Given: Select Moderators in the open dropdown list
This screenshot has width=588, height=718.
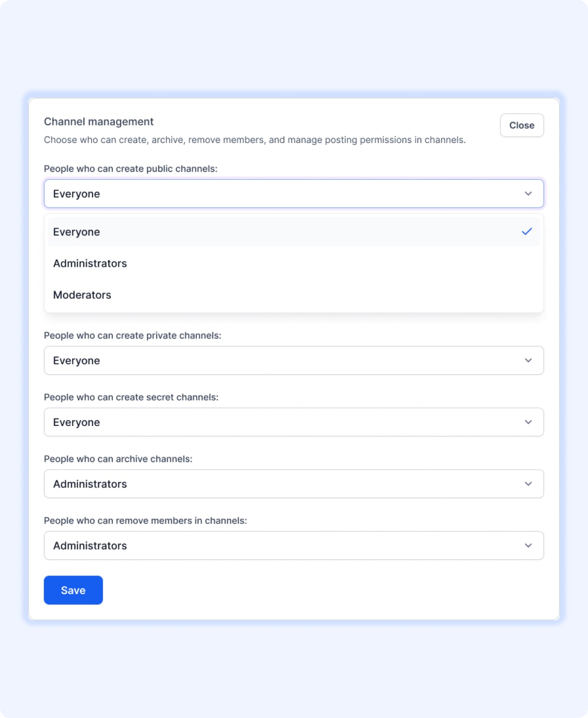Looking at the screenshot, I should 82,295.
